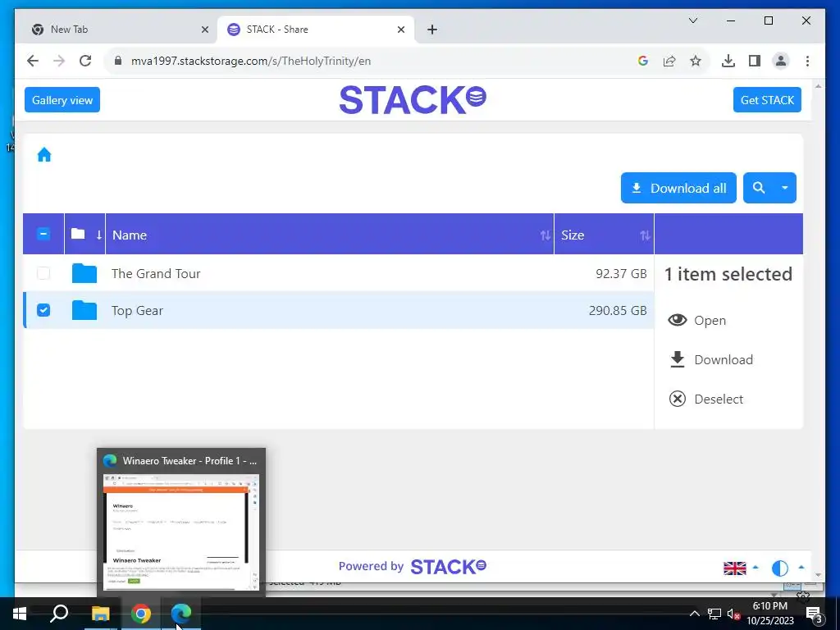
Task: Open Chrome downloads
Action: [x=728, y=61]
